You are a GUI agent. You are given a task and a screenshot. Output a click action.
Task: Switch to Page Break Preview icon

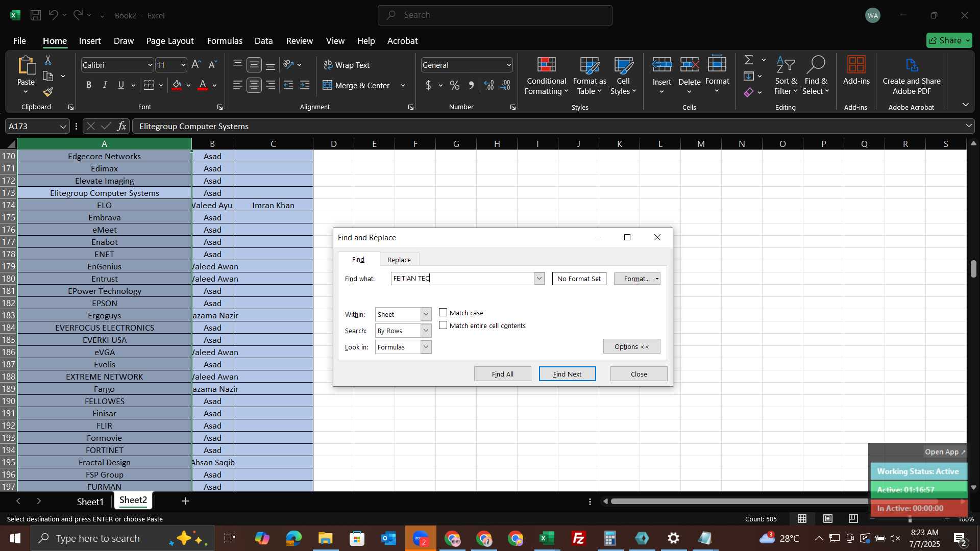coord(853,519)
